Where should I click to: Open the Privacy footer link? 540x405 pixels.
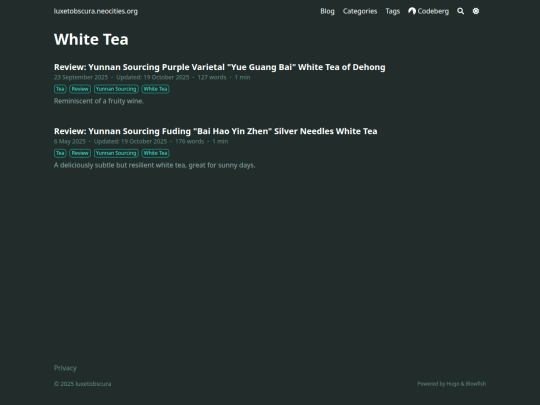[x=65, y=368]
